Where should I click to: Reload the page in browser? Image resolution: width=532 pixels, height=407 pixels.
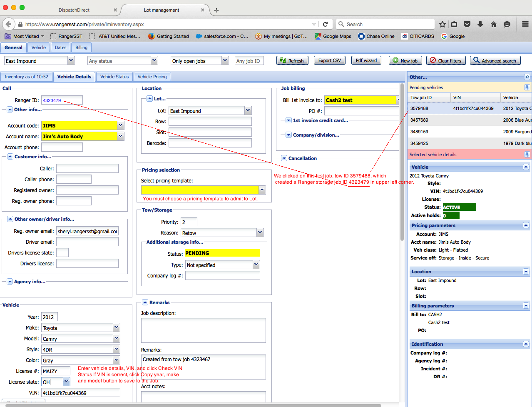click(325, 24)
